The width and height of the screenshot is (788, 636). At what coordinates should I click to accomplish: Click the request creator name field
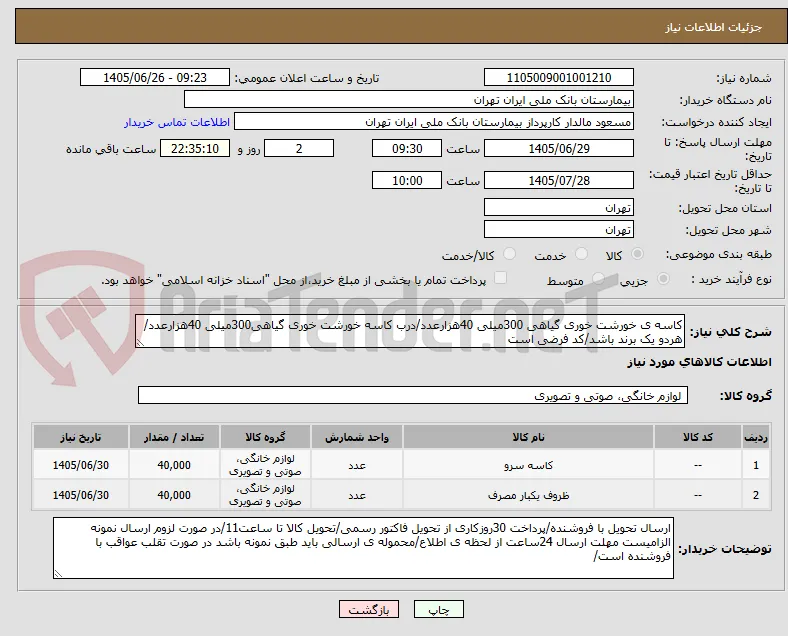coord(434,122)
